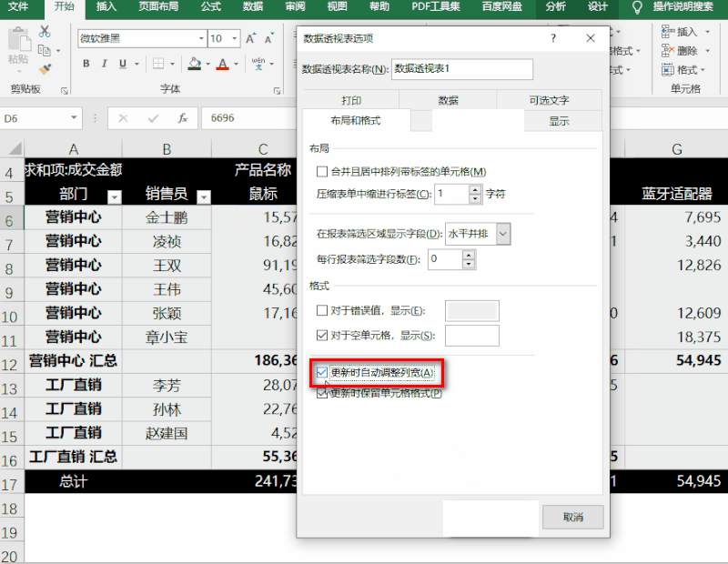Screen dimensions: 728x564
Task: Switch to the 设计 ribbon tab
Action: 598,7
